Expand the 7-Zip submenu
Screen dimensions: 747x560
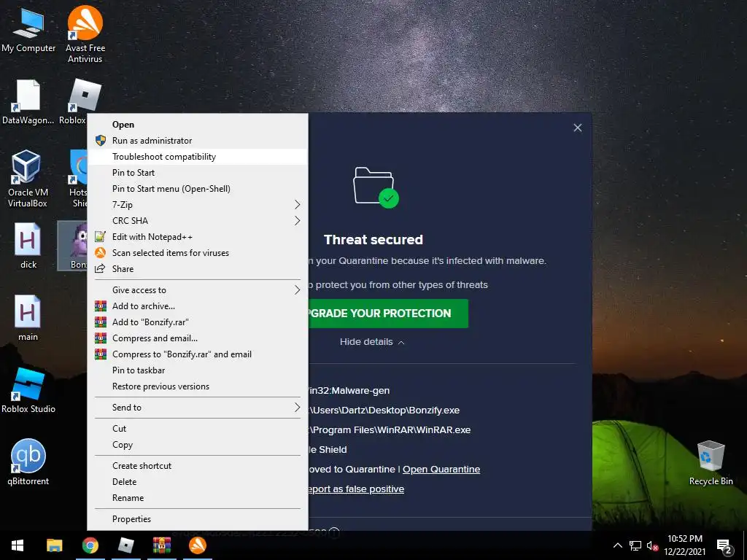[x=198, y=205]
